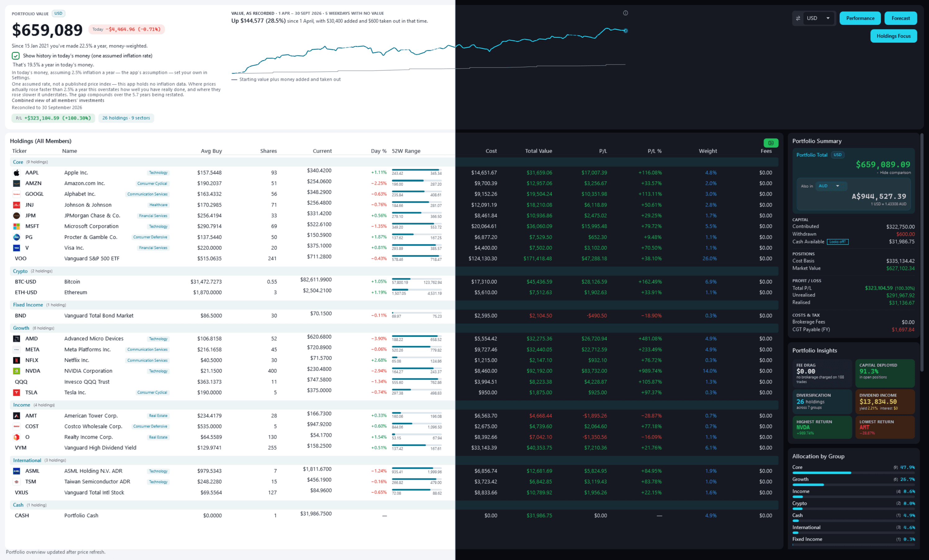Click the Apple logo beside AAPL
This screenshot has height=560, width=929.
(17, 173)
